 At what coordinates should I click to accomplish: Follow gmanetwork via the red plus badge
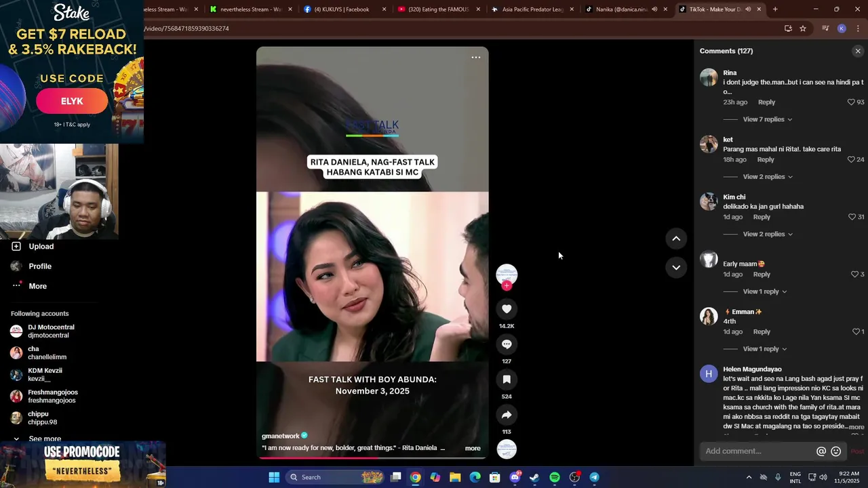coord(507,286)
